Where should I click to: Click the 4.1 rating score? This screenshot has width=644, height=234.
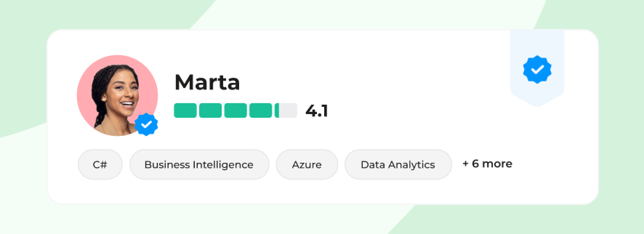[x=317, y=110]
